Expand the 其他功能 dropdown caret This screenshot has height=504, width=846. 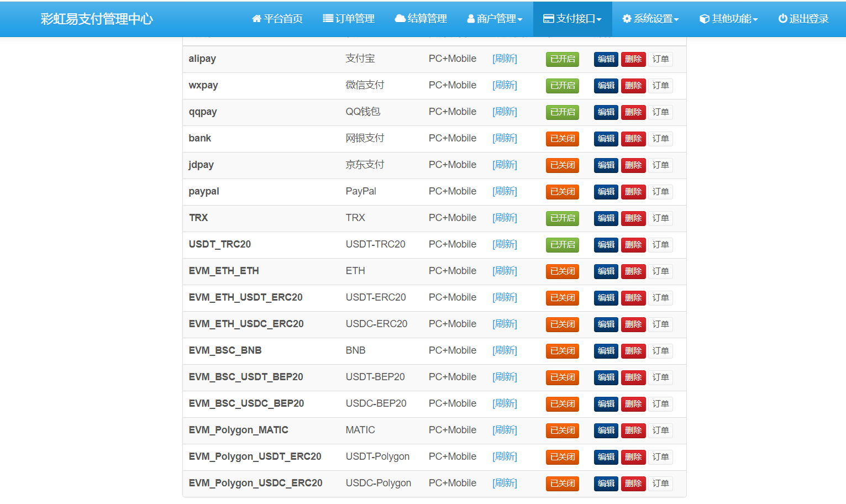(755, 20)
